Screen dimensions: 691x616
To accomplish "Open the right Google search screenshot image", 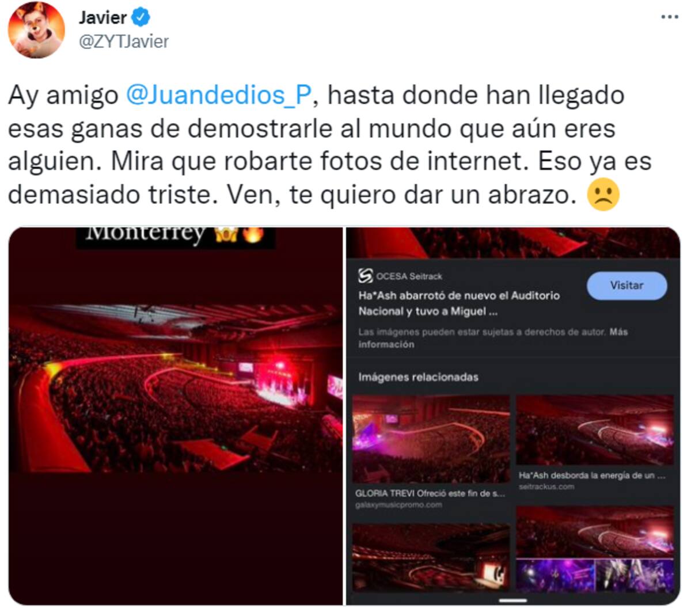I will click(513, 416).
